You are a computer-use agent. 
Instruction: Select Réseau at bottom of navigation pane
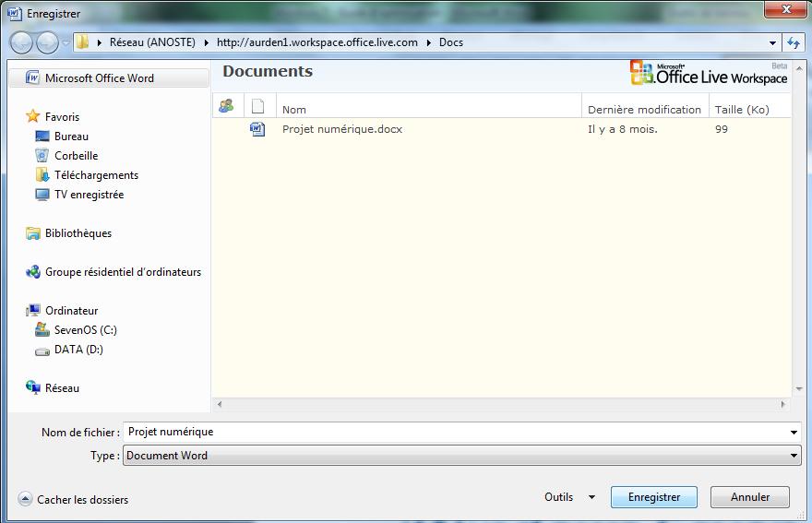coord(62,388)
